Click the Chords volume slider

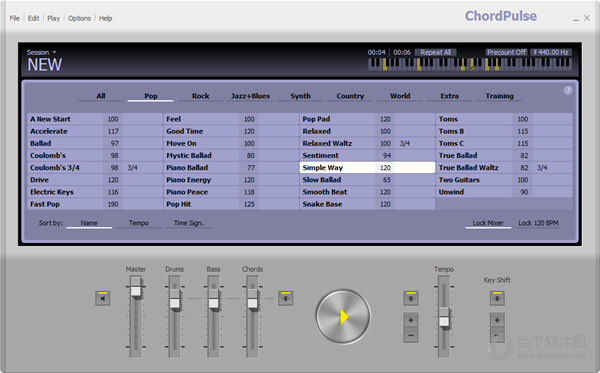click(x=252, y=298)
